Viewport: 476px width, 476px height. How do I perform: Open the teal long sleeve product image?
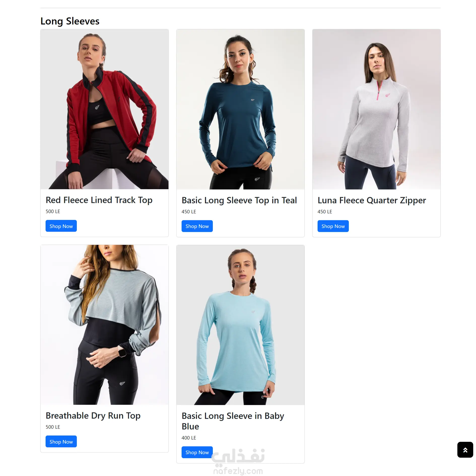coord(241,109)
